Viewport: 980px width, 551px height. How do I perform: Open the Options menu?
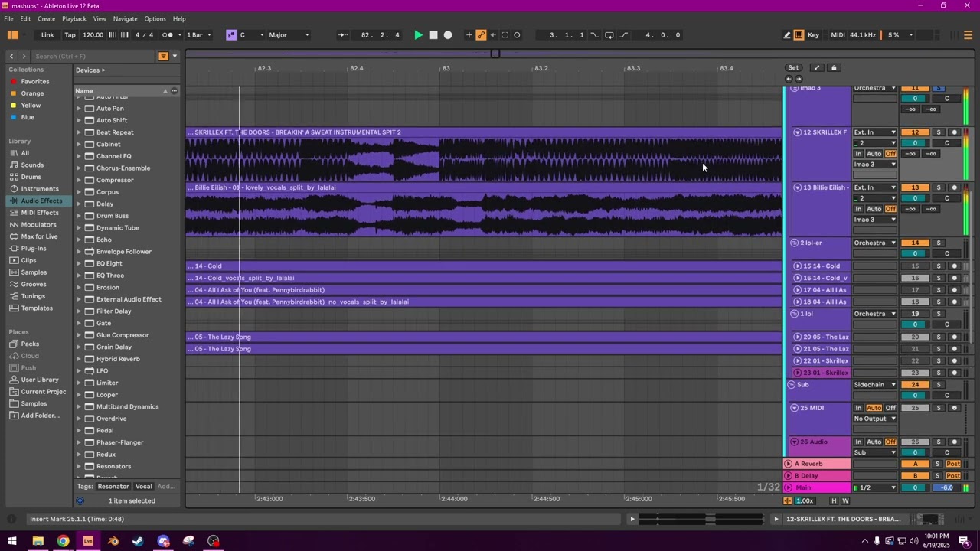click(x=155, y=18)
